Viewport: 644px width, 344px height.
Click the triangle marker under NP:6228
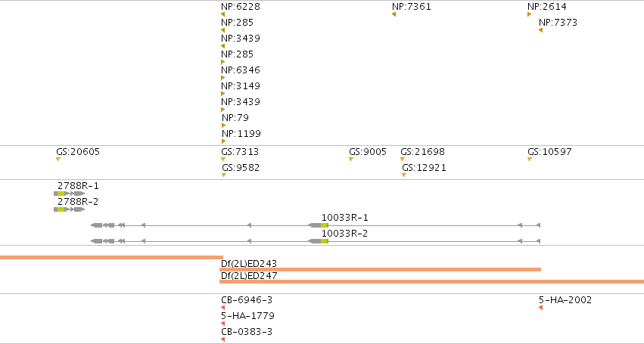[x=223, y=14]
